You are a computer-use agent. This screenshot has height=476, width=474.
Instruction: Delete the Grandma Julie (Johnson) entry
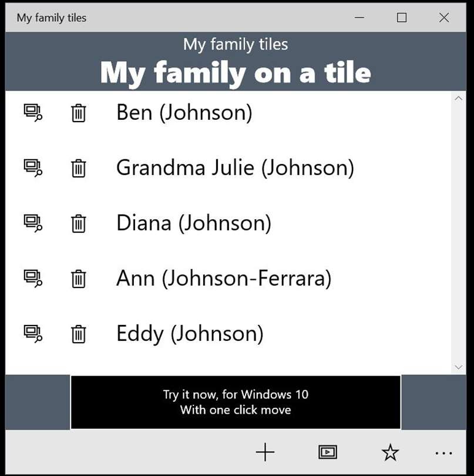[78, 168]
